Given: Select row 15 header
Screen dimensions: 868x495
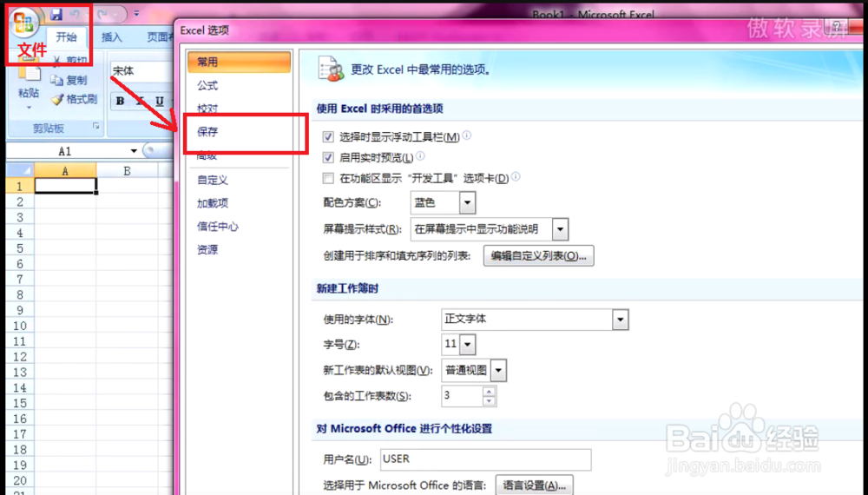Looking at the screenshot, I should (20, 403).
